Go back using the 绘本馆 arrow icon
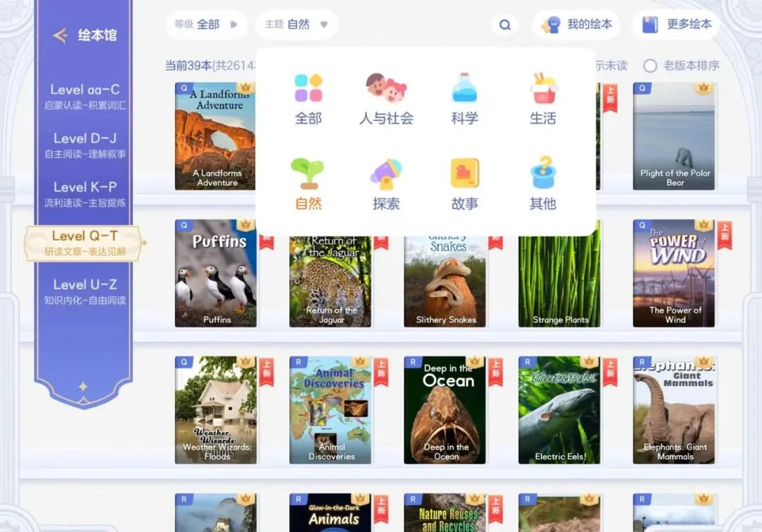The image size is (762, 532). pos(60,35)
